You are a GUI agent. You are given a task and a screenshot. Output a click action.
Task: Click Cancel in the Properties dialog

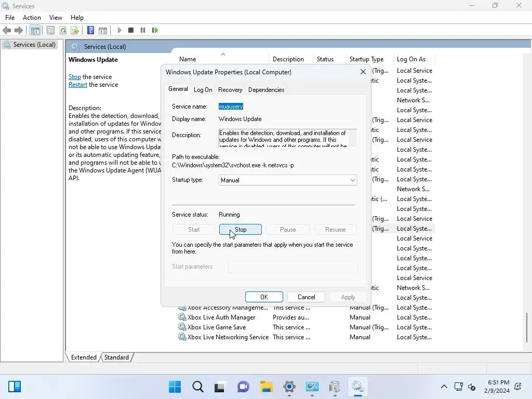coord(307,297)
